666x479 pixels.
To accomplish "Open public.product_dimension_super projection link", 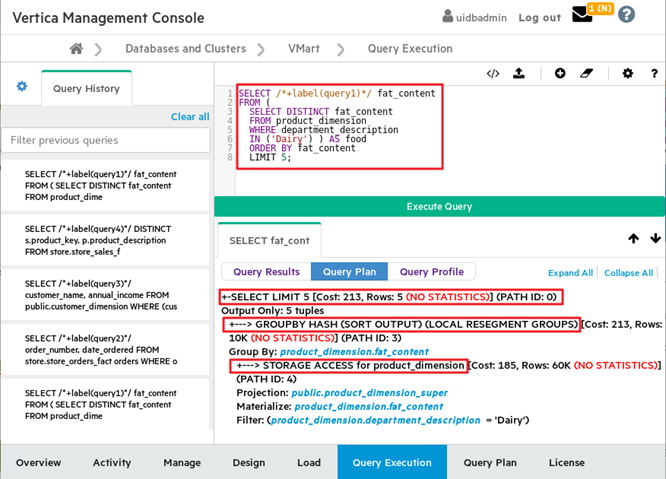I will tap(370, 393).
